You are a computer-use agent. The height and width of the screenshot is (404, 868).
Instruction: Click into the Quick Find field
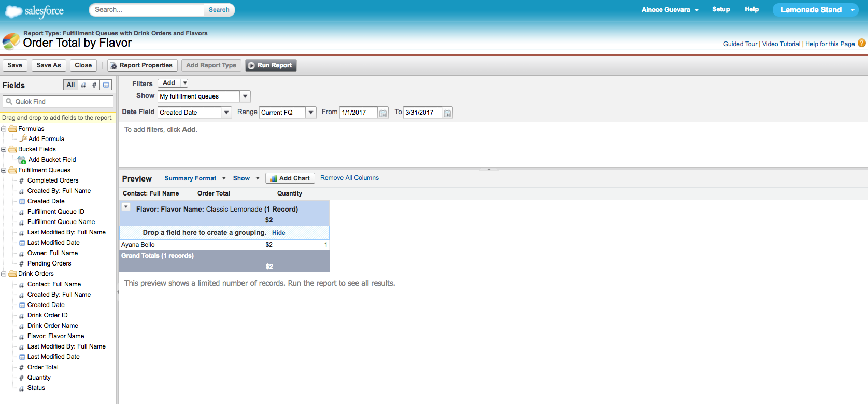click(x=58, y=102)
